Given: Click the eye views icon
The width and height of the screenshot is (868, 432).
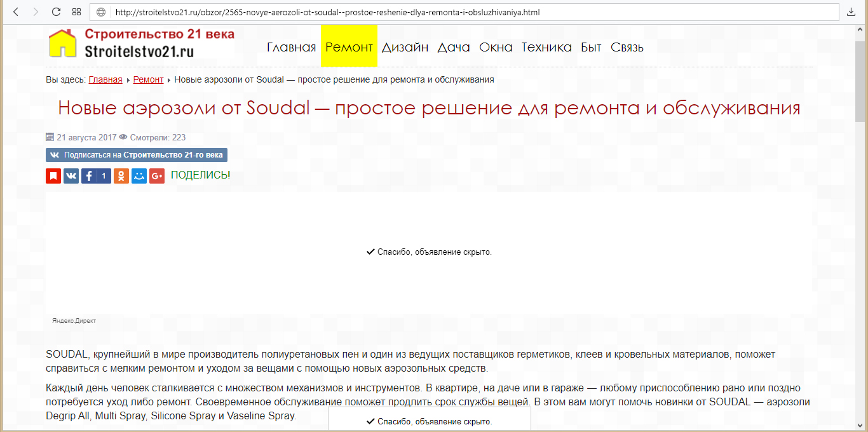Looking at the screenshot, I should [123, 137].
